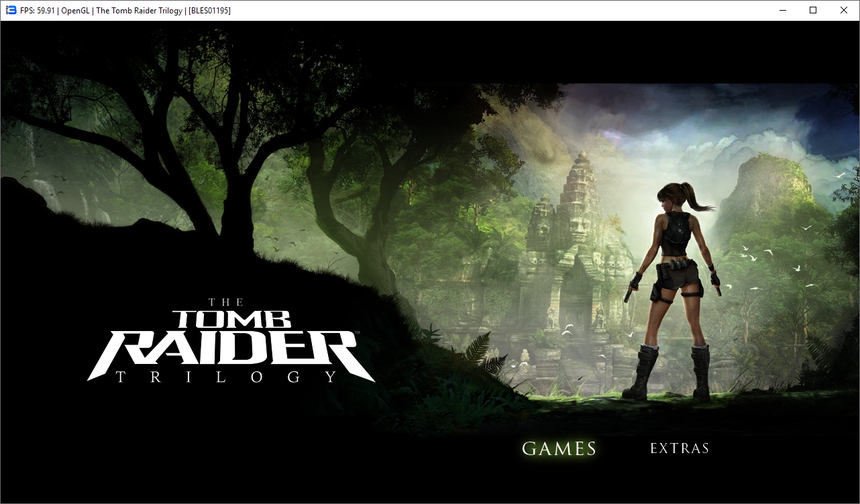Click the RPCS3 icon in the title bar
Viewport: 860px width, 504px height.
[11, 10]
